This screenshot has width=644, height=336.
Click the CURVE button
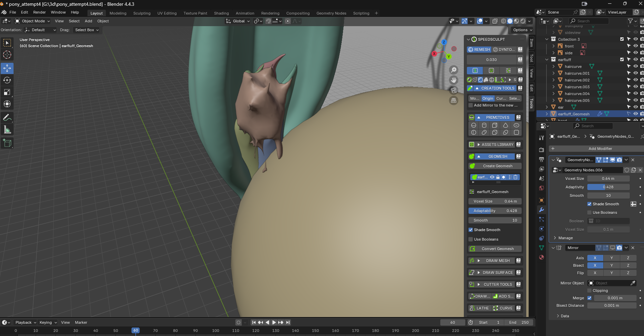pyautogui.click(x=503, y=308)
